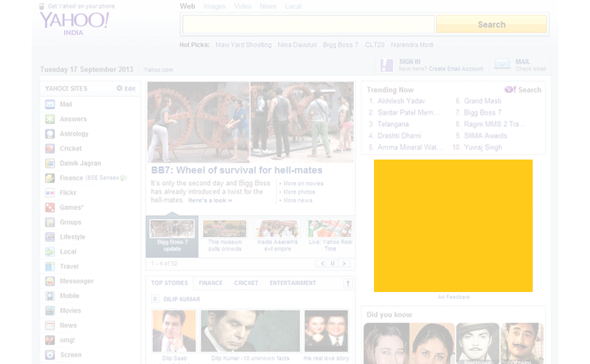This screenshot has height=364, width=590.
Task: Open the Messenger smiley icon
Action: coord(50,281)
